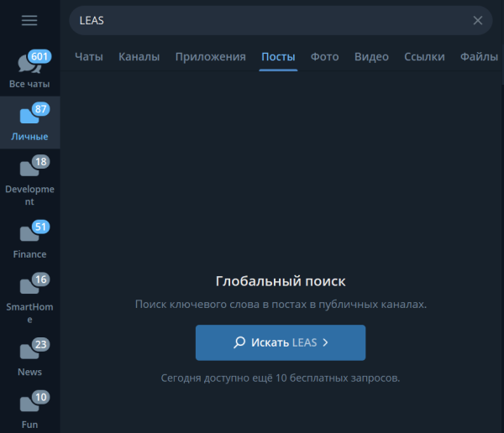The height and width of the screenshot is (433, 504).
Task: Click the LEAS search input field
Action: [x=269, y=20]
